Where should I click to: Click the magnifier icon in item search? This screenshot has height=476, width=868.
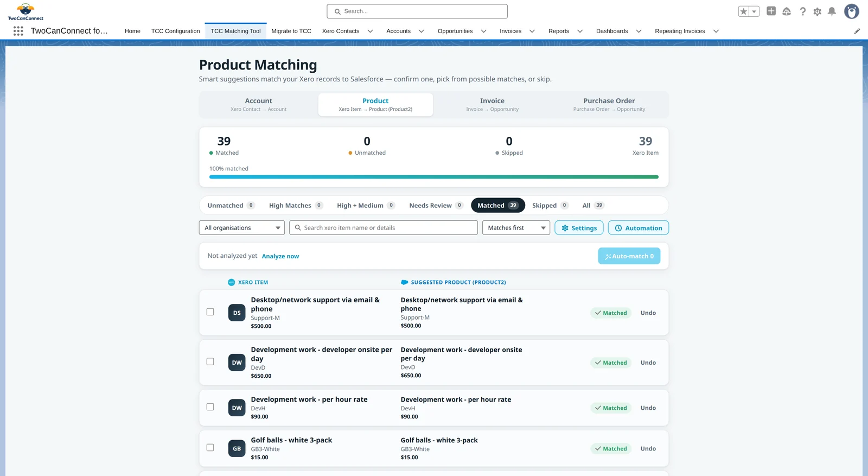298,228
